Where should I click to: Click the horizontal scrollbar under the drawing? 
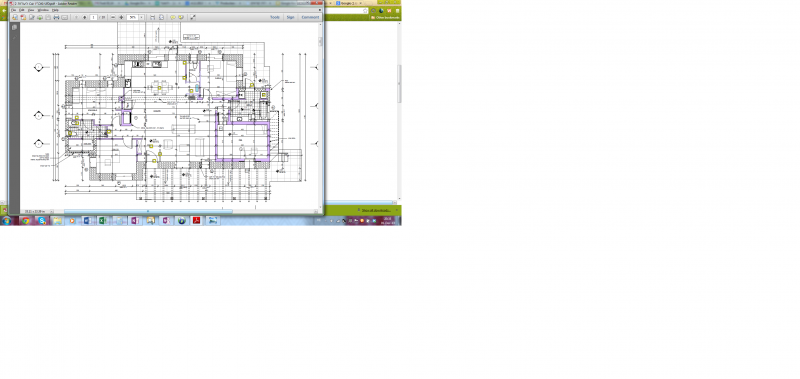148,211
